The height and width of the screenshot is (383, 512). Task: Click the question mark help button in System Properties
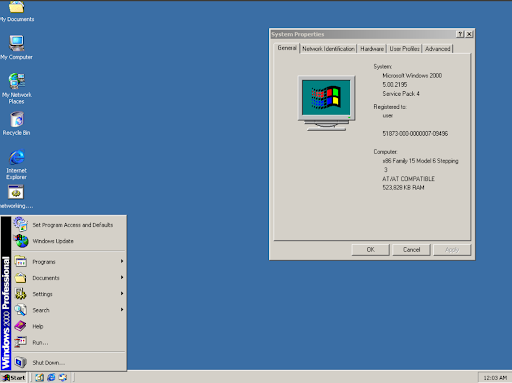click(x=460, y=34)
